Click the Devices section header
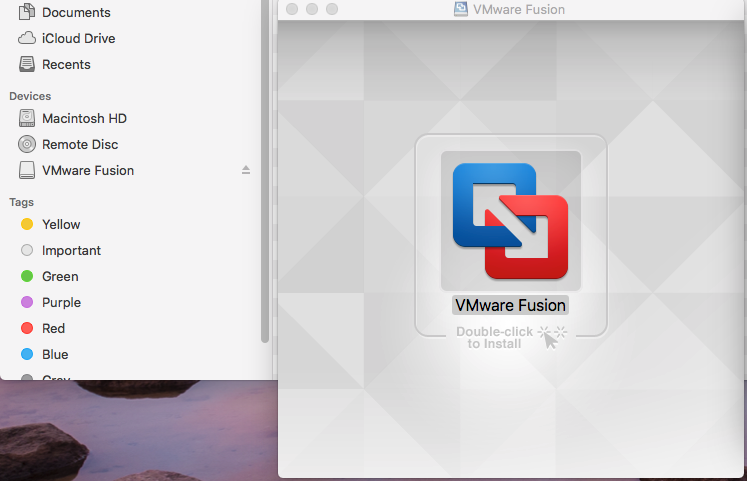The height and width of the screenshot is (481, 747). pyautogui.click(x=30, y=96)
